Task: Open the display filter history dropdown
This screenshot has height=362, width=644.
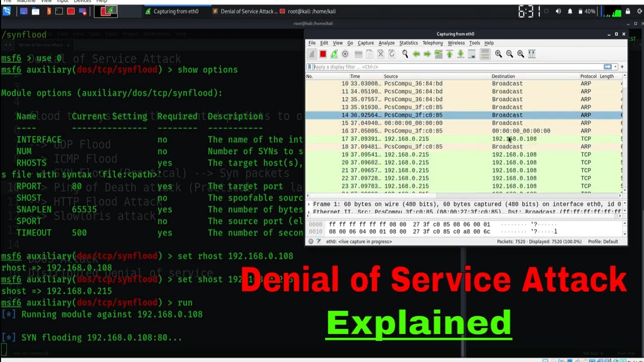Action: pyautogui.click(x=615, y=67)
